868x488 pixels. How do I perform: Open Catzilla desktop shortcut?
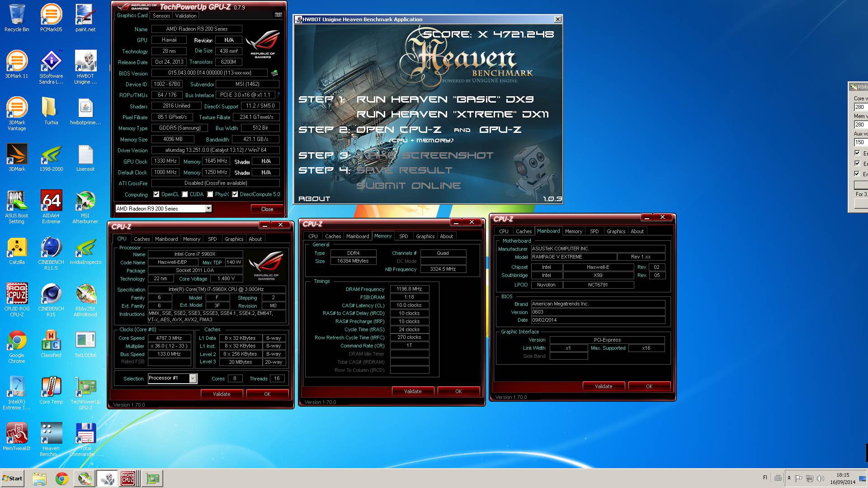tap(17, 250)
